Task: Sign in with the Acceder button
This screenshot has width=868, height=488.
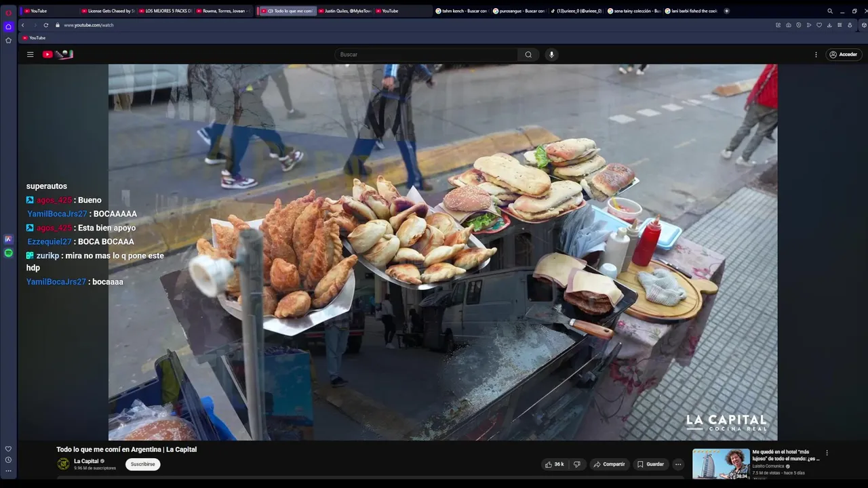Action: (x=842, y=54)
